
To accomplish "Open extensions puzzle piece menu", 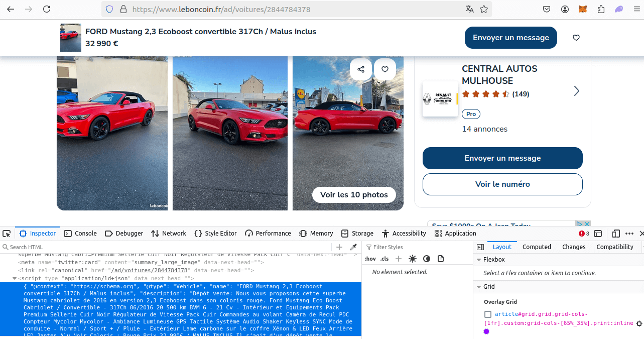I will click(x=601, y=9).
